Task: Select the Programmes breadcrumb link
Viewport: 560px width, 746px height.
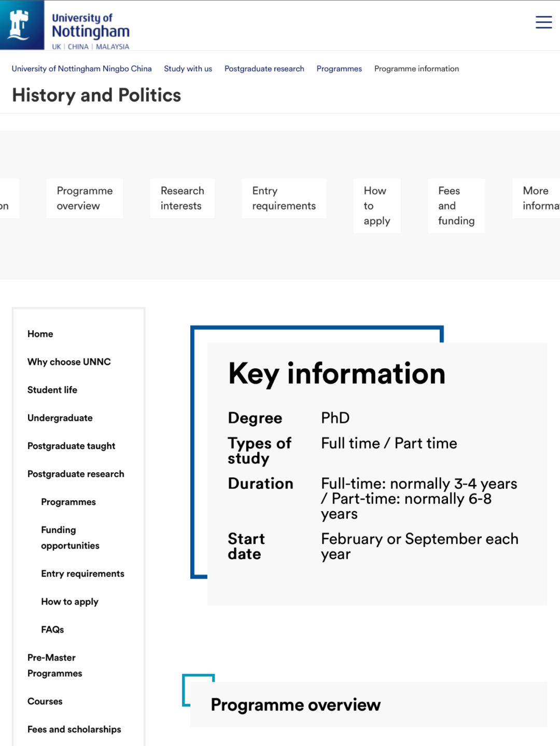Action: pyautogui.click(x=339, y=68)
